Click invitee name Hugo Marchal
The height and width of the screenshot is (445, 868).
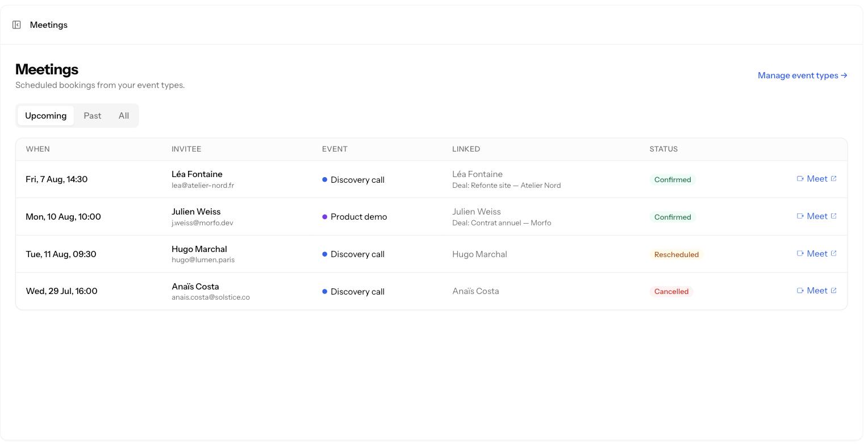coord(199,249)
